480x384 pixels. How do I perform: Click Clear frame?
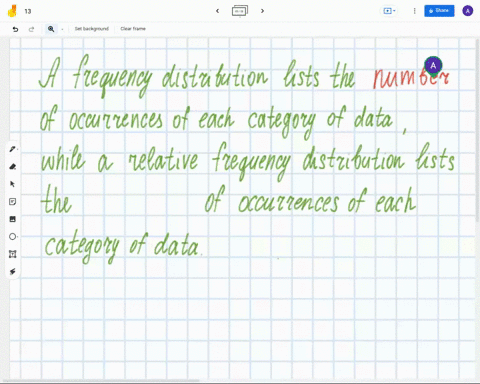[x=133, y=29]
